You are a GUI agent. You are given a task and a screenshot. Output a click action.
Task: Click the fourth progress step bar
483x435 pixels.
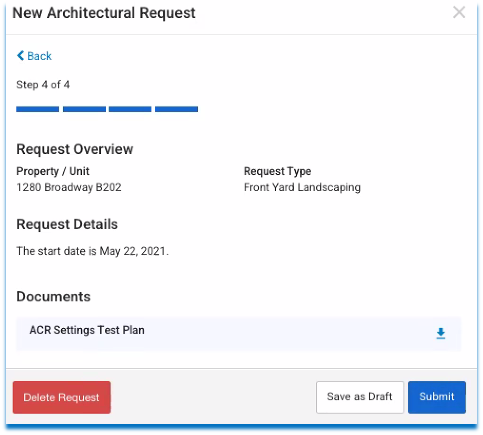(176, 109)
